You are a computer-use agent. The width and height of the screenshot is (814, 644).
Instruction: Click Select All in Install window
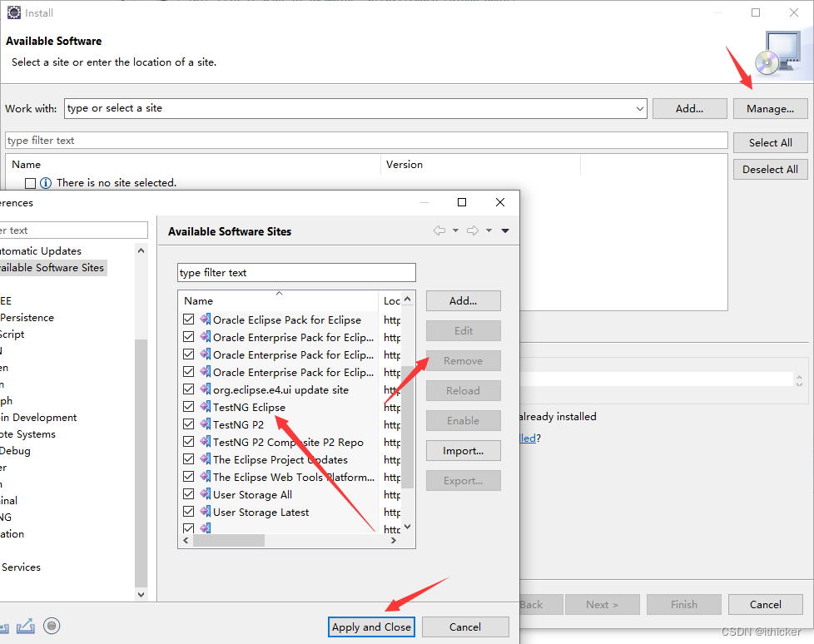771,143
